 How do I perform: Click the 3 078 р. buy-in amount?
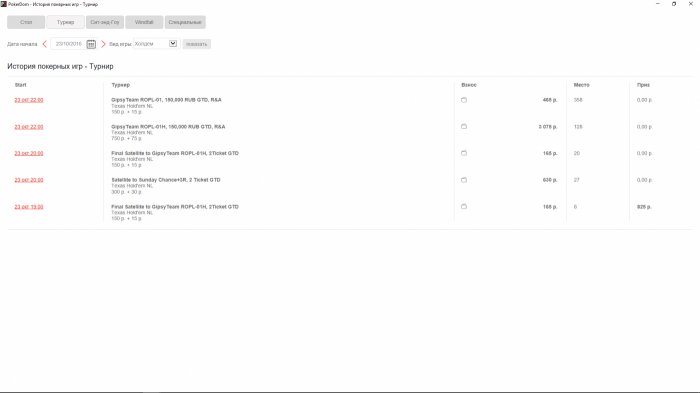pos(548,127)
